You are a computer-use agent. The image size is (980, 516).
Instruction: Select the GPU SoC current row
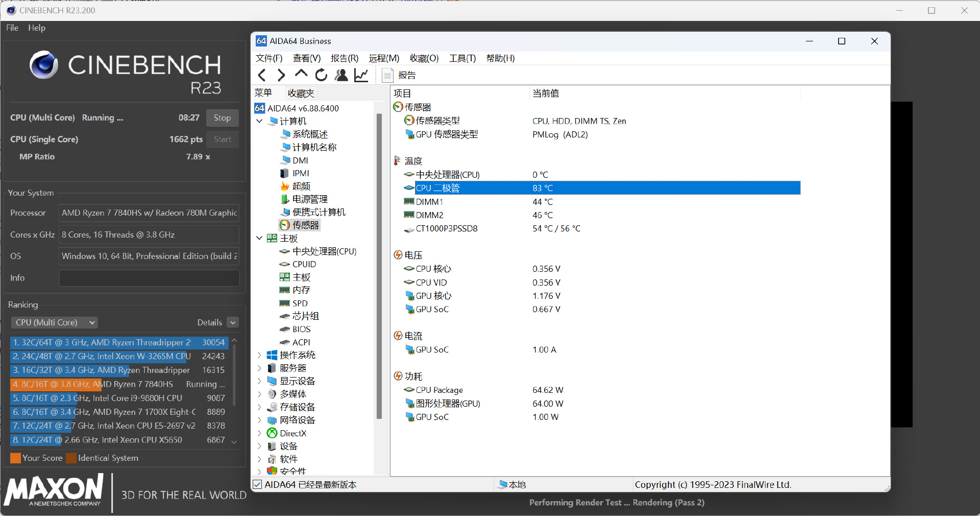[601, 349]
